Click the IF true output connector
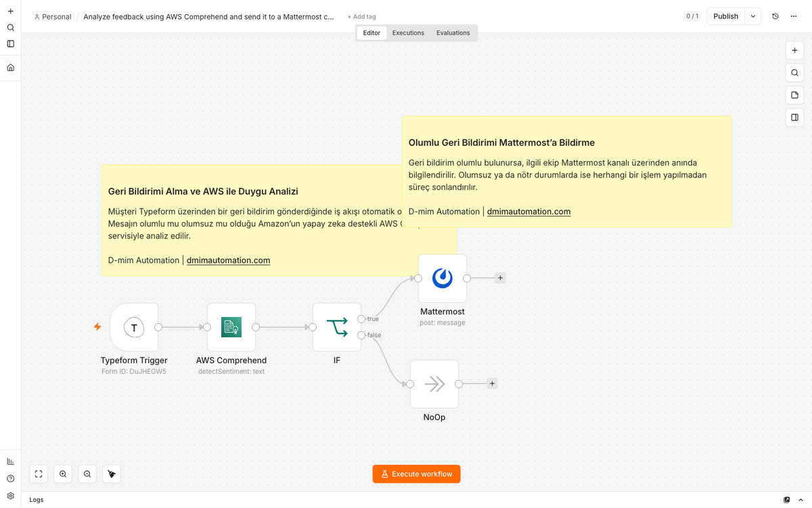This screenshot has width=812, height=508. pos(361,319)
